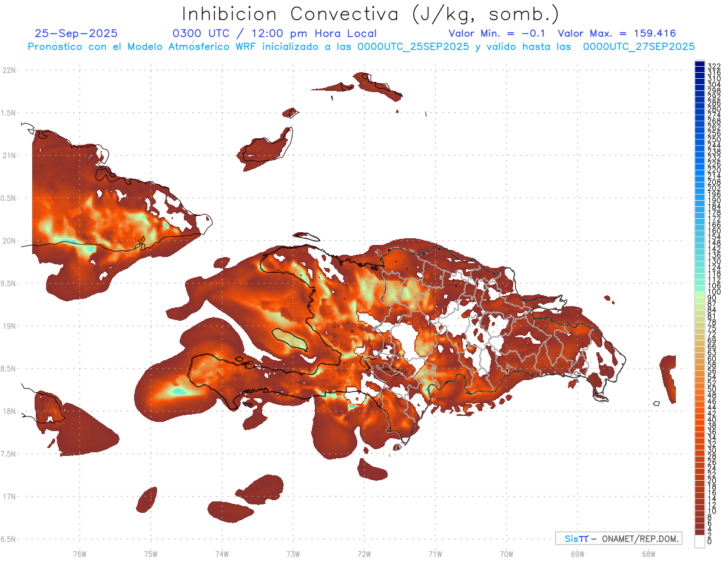Click the 22N latitude axis label
Viewport: 728px width, 562px height.
8,70
